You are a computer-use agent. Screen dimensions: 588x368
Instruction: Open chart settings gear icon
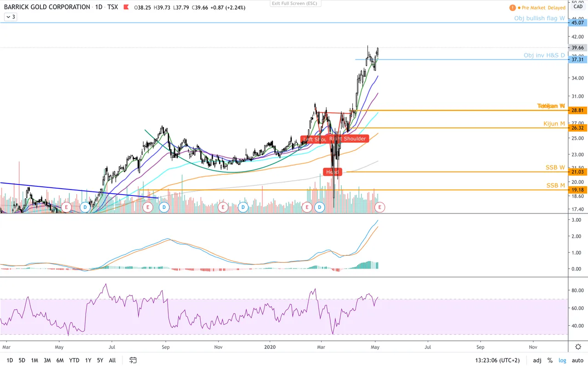(x=578, y=346)
